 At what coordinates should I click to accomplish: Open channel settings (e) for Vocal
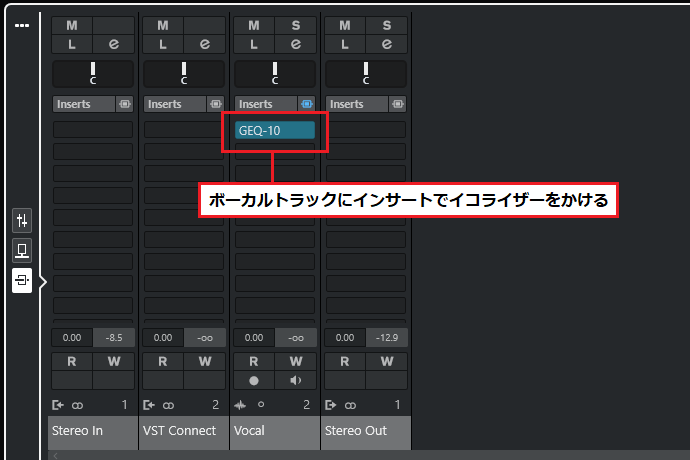tap(296, 44)
